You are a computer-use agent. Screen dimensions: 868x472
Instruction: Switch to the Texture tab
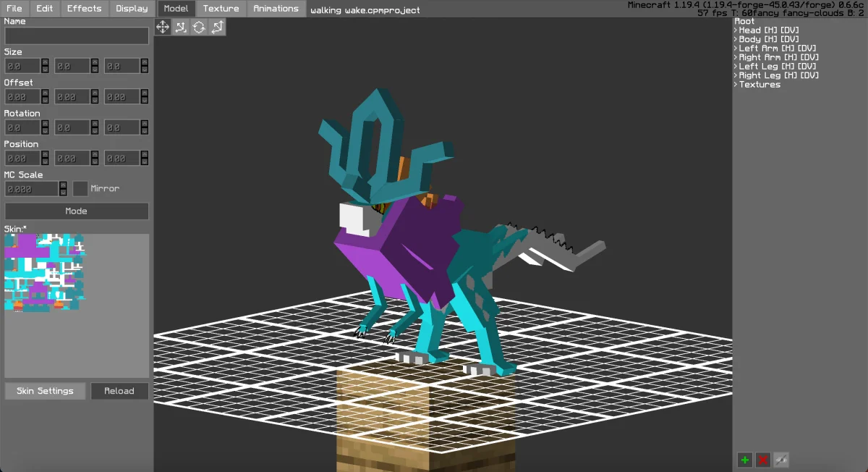[x=221, y=9]
